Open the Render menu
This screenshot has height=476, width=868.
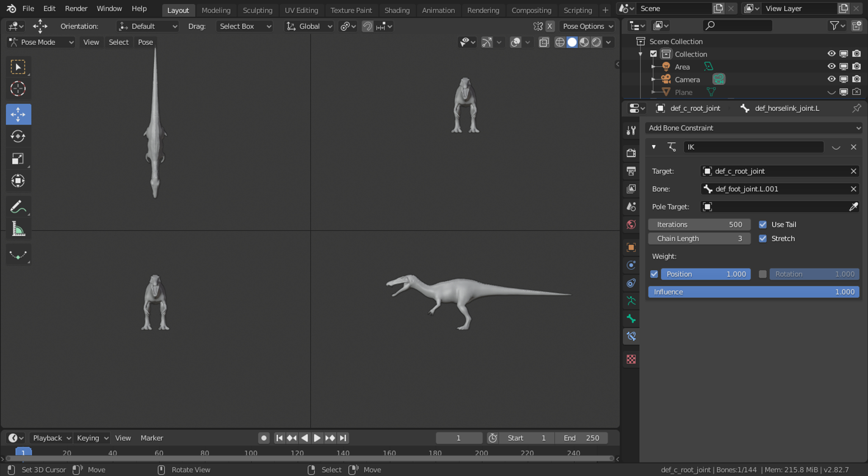pyautogui.click(x=76, y=9)
